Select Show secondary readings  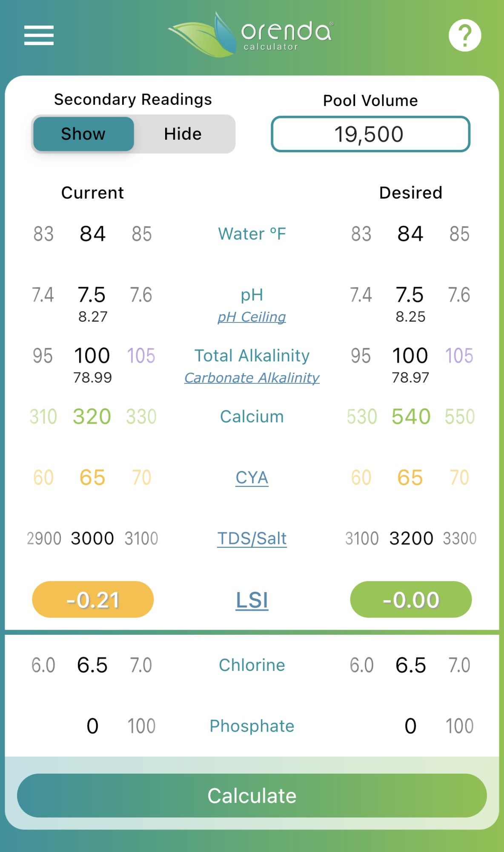coord(83,134)
